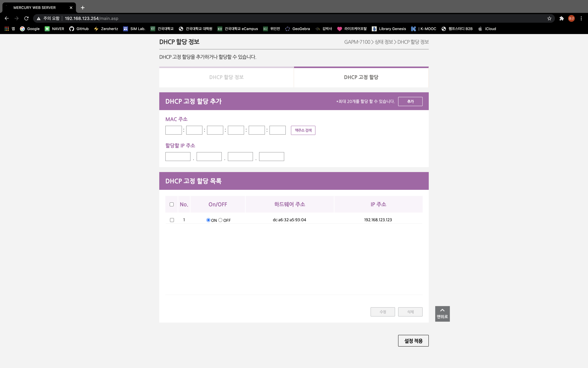Click the security warning triangle icon
Image resolution: width=588 pixels, height=368 pixels.
coord(38,18)
